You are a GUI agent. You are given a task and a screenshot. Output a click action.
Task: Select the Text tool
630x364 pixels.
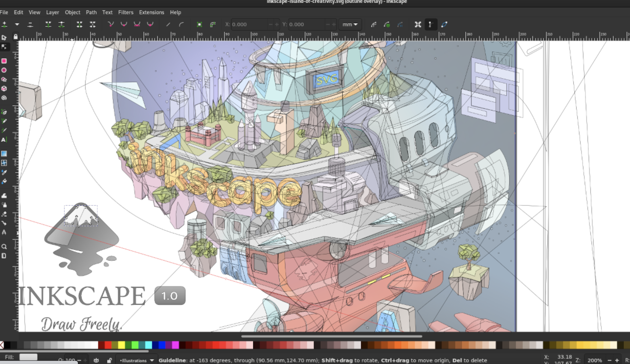(4, 140)
